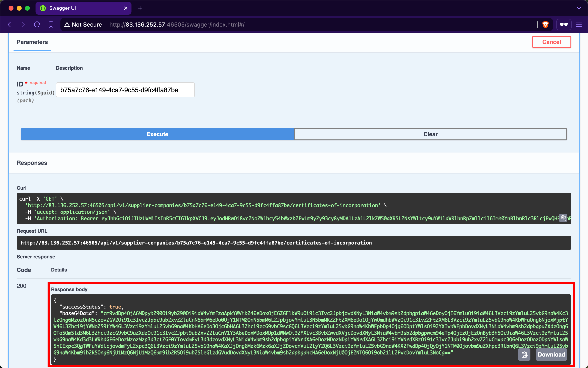The height and width of the screenshot is (368, 588).
Task: Go back with the browser back arrow
Action: [x=10, y=25]
